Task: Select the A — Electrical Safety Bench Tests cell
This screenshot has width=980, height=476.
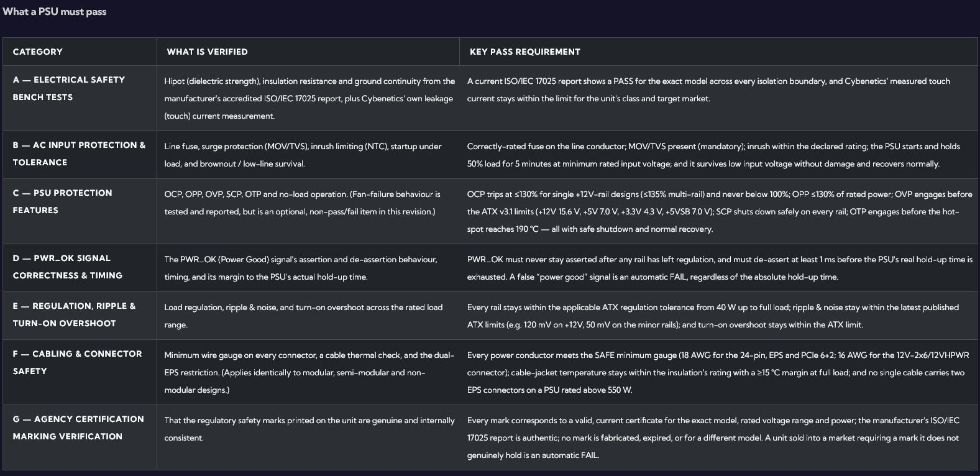Action: [80, 98]
